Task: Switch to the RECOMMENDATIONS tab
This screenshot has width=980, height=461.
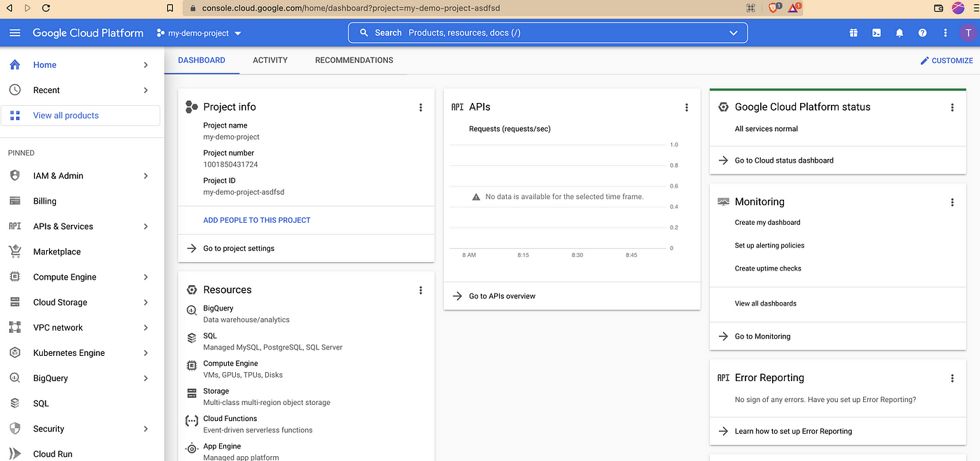Action: click(x=354, y=60)
